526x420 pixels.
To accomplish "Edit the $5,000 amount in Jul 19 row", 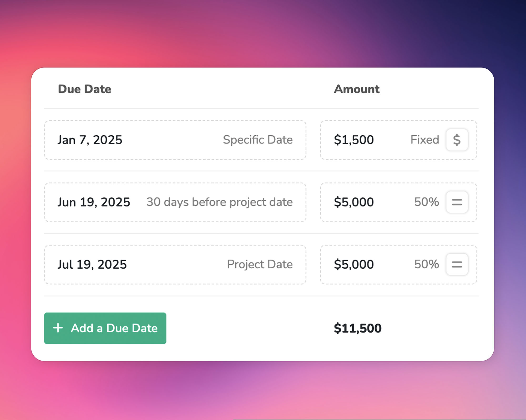I will 354,264.
